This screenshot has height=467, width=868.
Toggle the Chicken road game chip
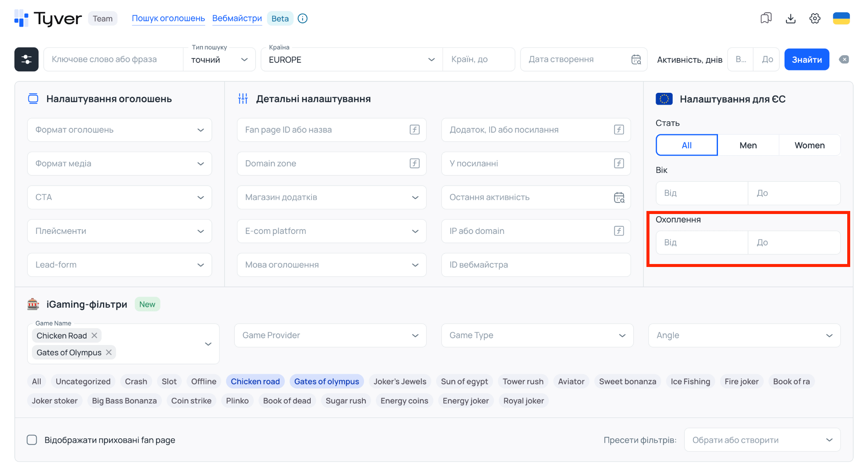pyautogui.click(x=255, y=381)
